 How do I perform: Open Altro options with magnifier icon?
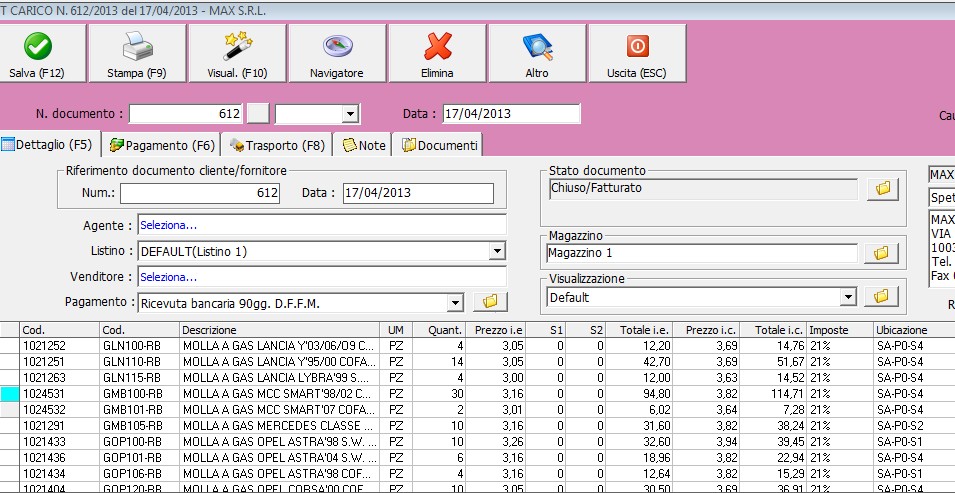[x=537, y=54]
